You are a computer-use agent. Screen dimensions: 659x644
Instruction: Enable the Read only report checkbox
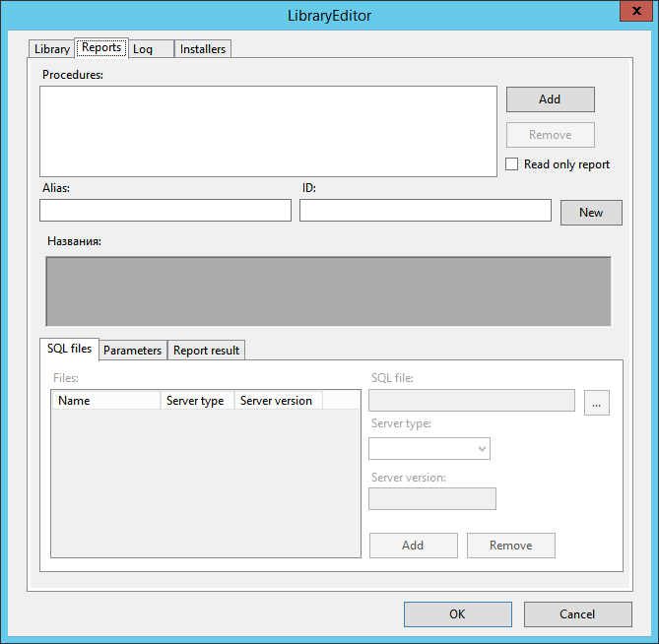(x=512, y=164)
